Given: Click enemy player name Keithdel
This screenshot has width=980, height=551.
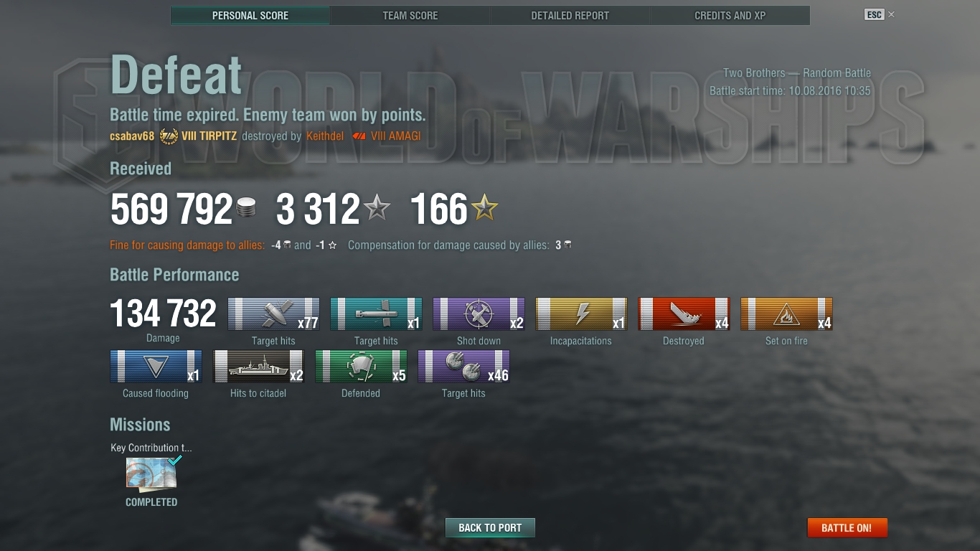Looking at the screenshot, I should [325, 136].
